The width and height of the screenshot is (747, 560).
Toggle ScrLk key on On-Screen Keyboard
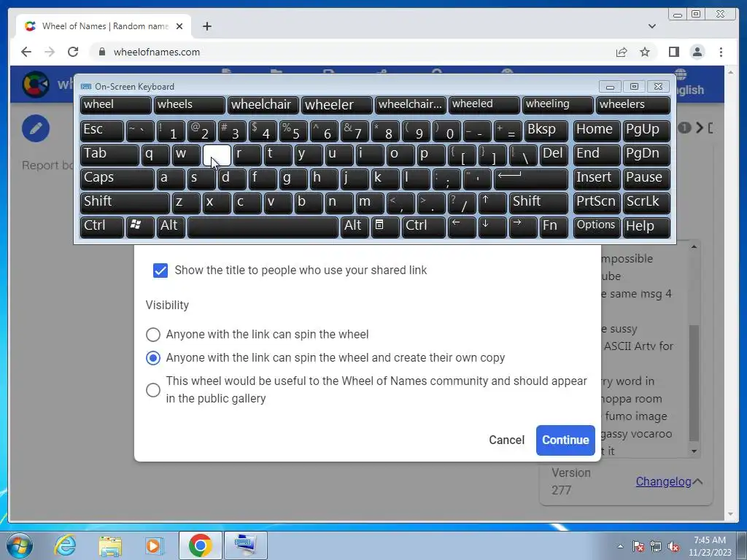click(x=646, y=203)
